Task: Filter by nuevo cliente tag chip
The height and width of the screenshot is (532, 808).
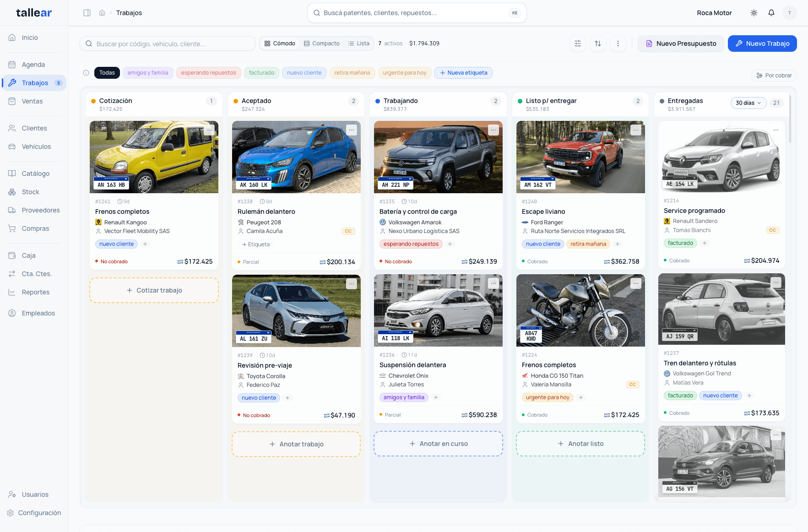Action: point(304,73)
